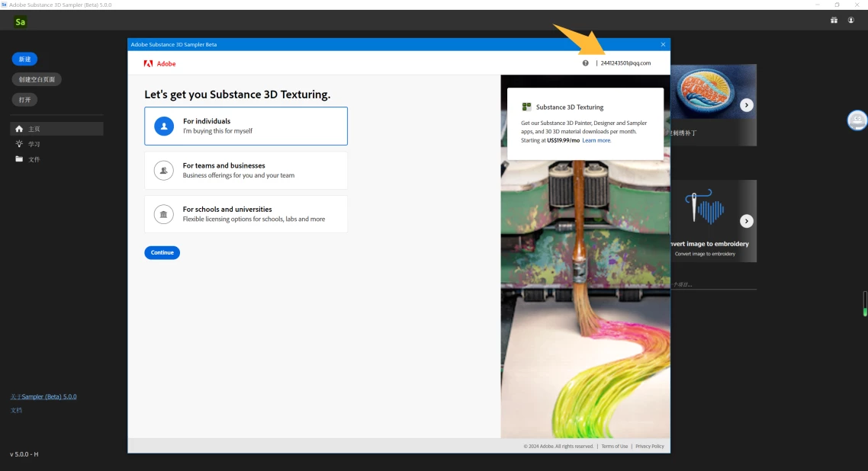Click the folder icon beside 文件
The width and height of the screenshot is (868, 471).
[x=19, y=159]
